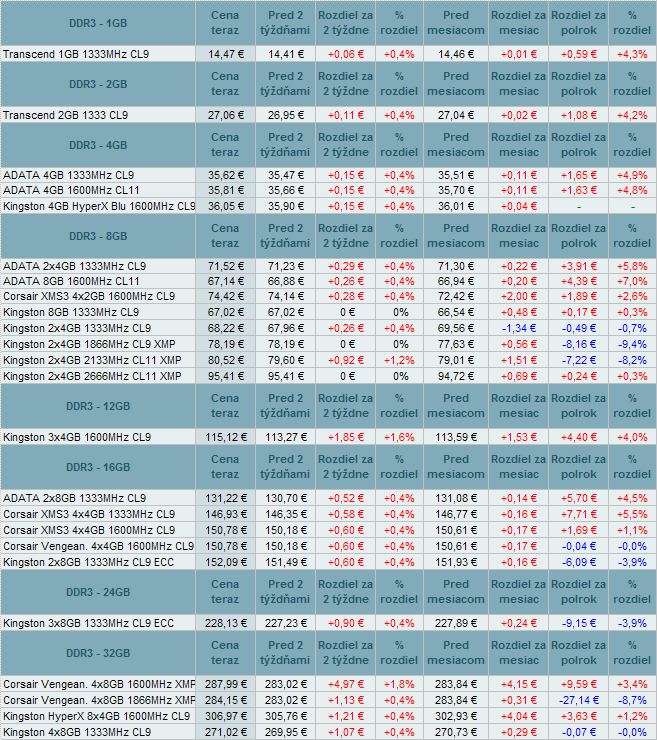
Task: Click the 'Kingston 3x8GB 1333MHz CL9 ECC' name
Action: point(88,623)
